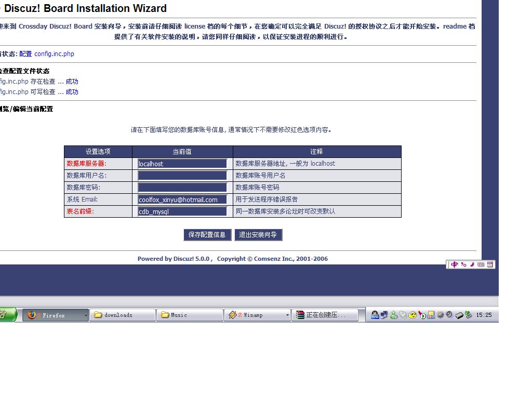Toggle half-moon full/half width IME icon
The image size is (532, 399).
click(472, 264)
